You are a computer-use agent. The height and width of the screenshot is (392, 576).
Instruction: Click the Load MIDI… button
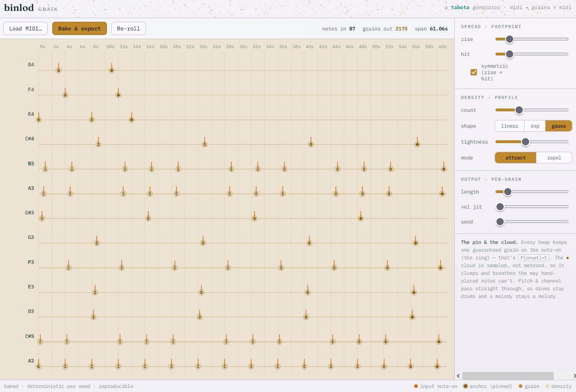pyautogui.click(x=25, y=29)
